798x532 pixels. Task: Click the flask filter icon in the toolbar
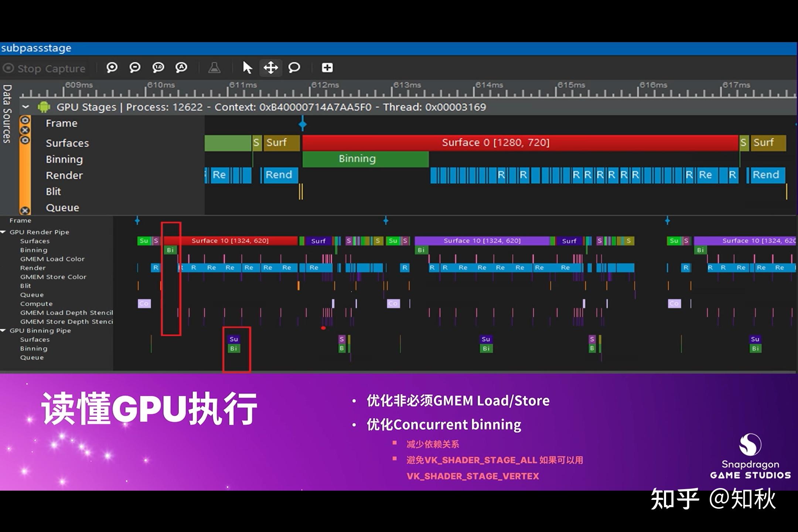214,68
